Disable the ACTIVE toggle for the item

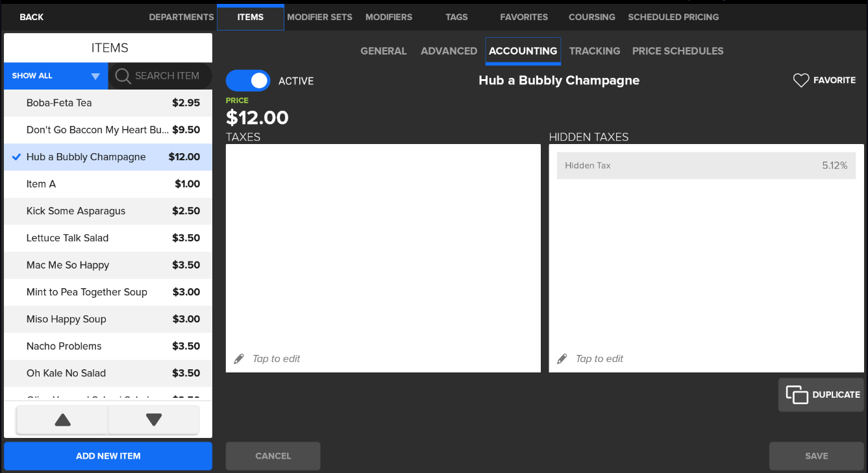tap(247, 80)
